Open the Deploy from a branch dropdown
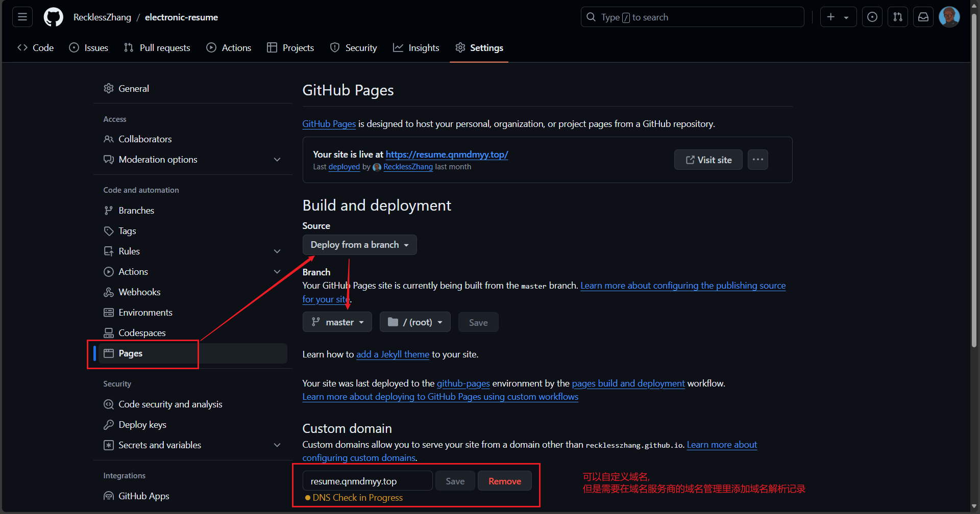980x514 pixels. pyautogui.click(x=359, y=245)
